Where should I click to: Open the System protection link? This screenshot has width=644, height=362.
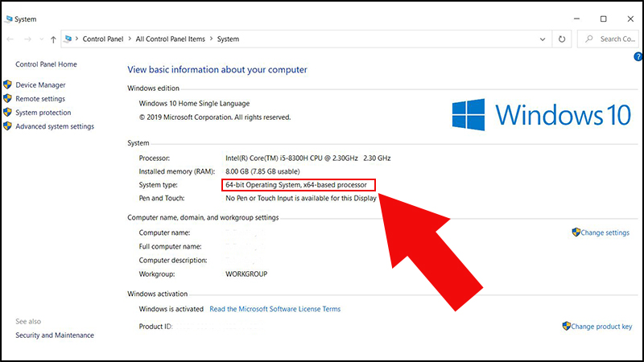click(43, 113)
